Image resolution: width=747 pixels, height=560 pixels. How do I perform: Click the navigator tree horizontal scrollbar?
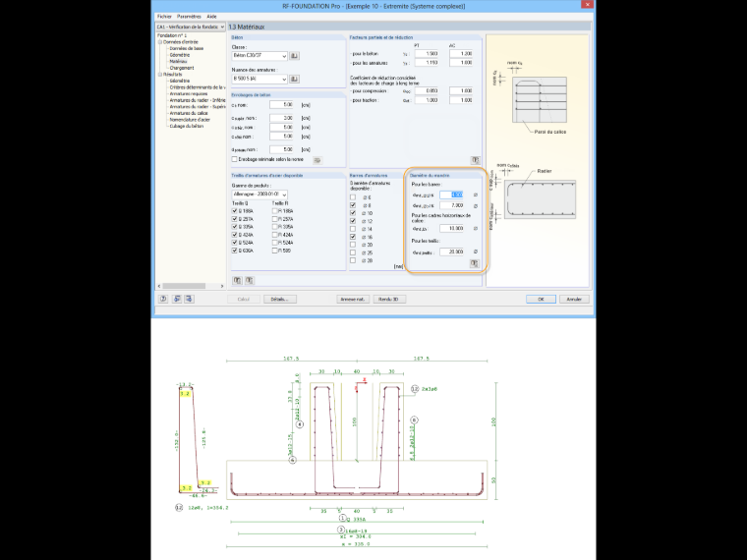click(185, 286)
